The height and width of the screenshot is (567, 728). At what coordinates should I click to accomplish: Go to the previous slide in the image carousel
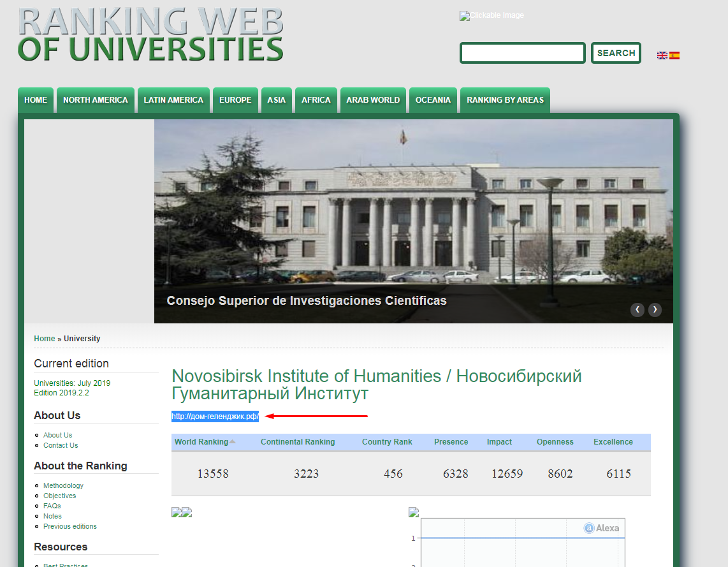tap(637, 310)
